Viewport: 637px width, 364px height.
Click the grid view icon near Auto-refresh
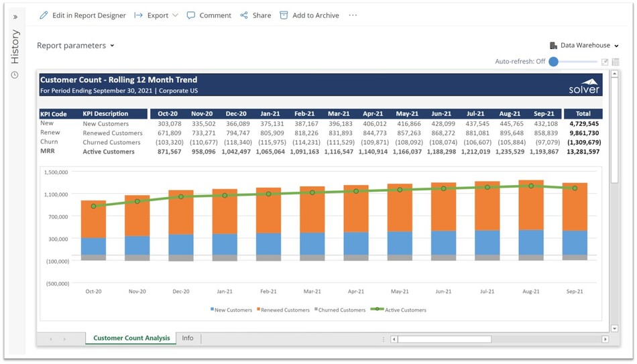tap(615, 62)
